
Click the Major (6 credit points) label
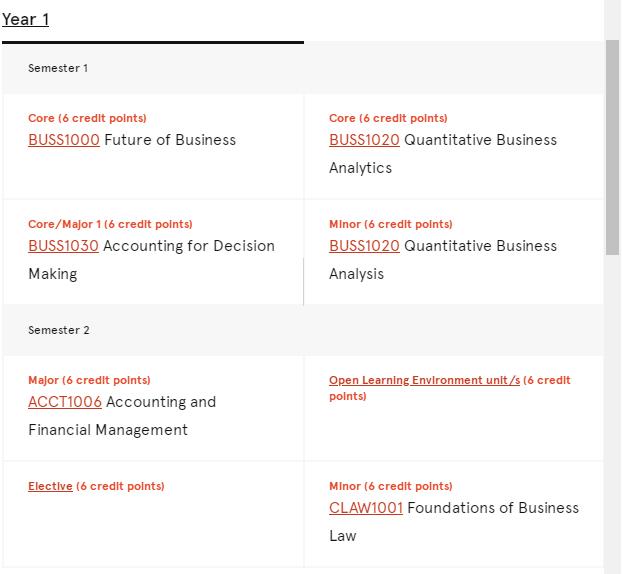click(89, 381)
